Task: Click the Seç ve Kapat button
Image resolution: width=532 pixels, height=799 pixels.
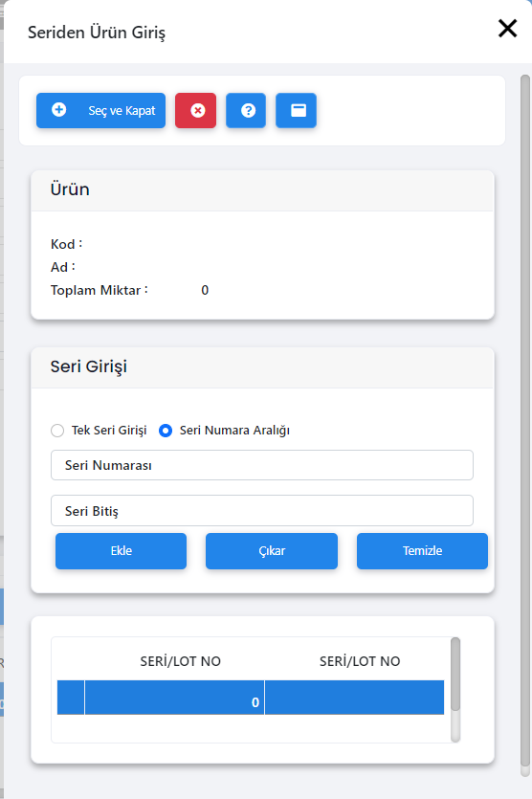Action: click(x=100, y=111)
